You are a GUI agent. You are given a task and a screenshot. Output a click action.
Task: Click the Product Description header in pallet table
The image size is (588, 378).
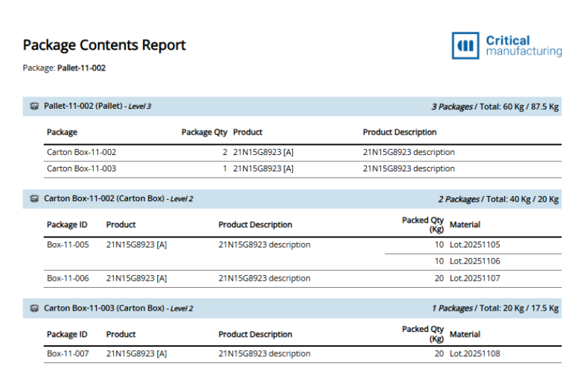(400, 132)
